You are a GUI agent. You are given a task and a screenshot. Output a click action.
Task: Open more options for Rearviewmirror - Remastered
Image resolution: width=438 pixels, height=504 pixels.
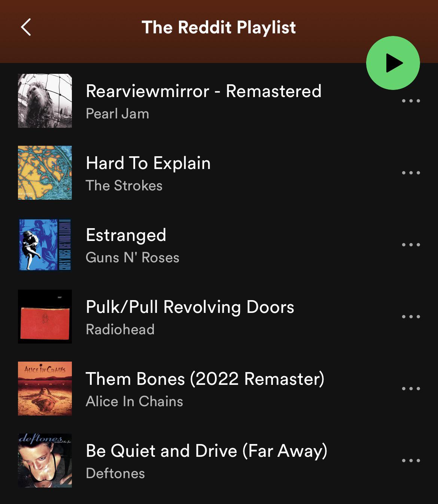point(411,101)
